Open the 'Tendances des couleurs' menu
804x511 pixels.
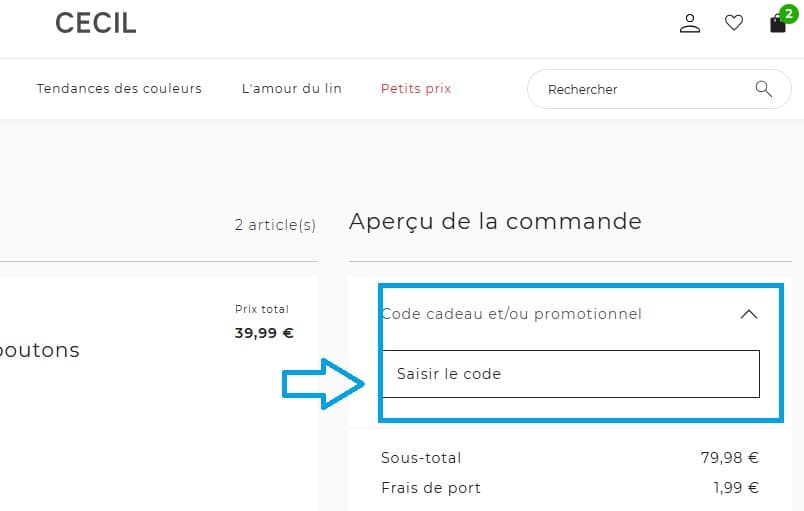(x=119, y=89)
